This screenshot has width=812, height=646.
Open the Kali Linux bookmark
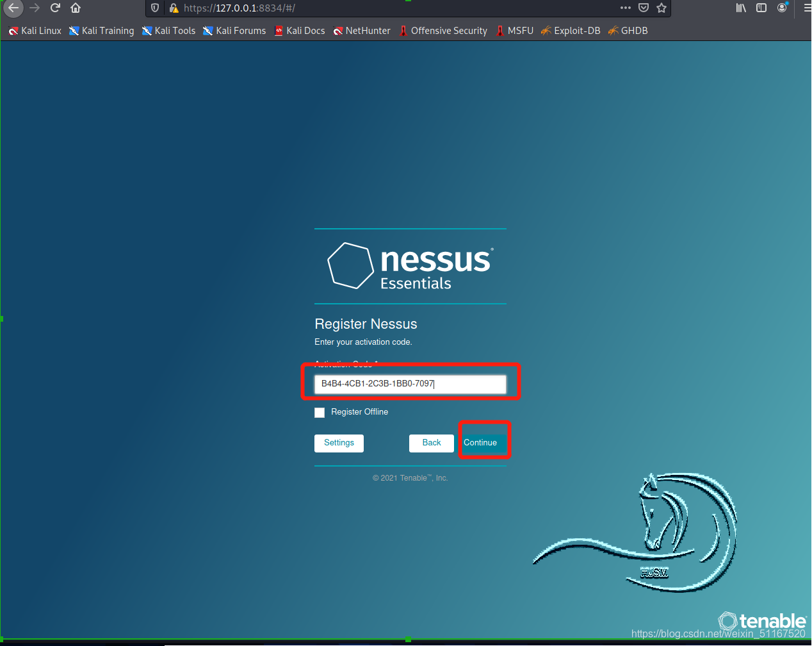(35, 31)
